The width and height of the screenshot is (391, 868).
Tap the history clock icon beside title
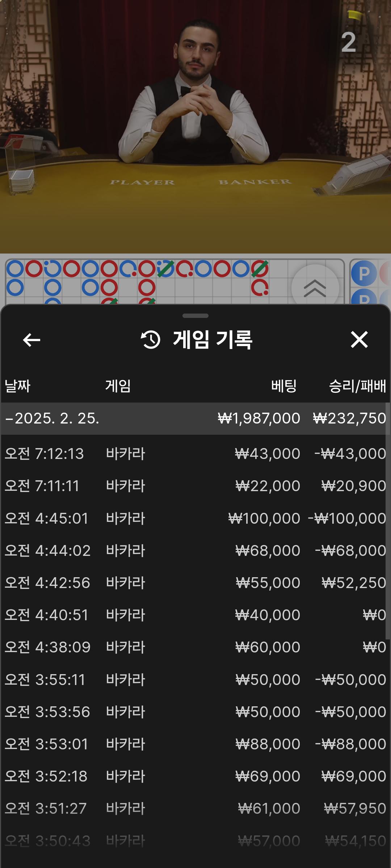151,340
